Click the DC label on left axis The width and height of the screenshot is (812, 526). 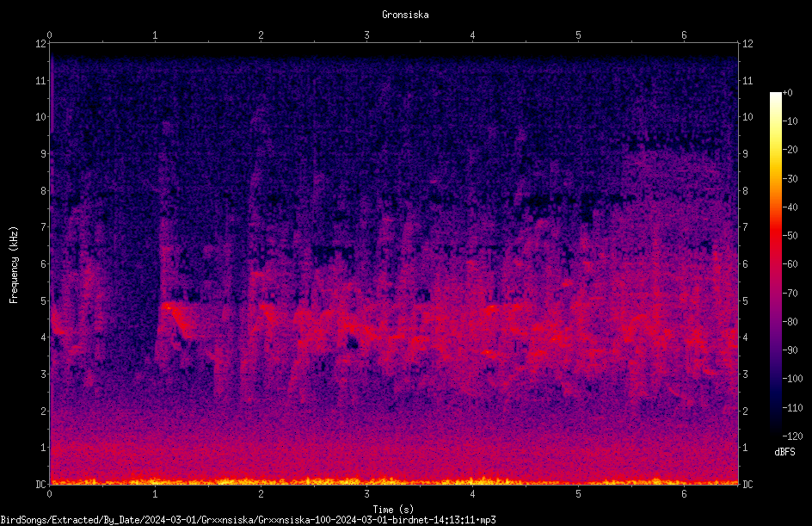click(x=41, y=485)
